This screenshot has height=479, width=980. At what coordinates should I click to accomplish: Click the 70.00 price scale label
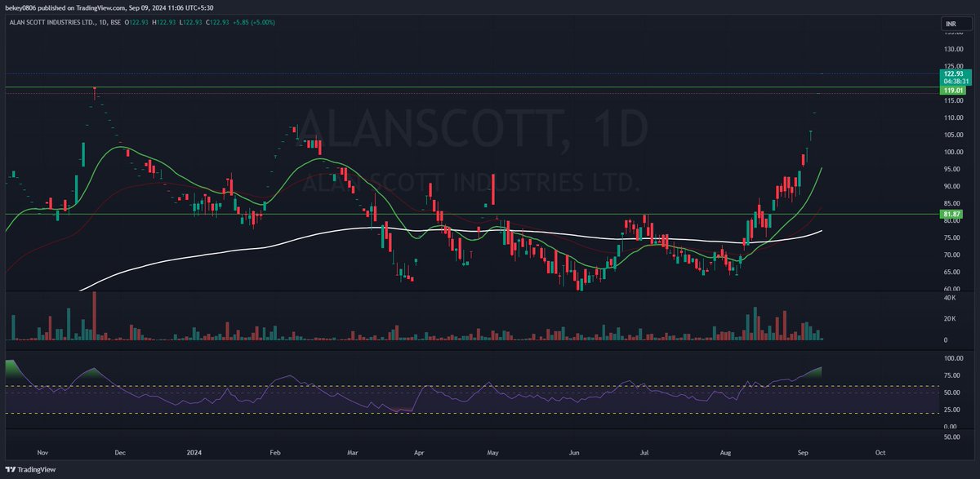coord(952,255)
